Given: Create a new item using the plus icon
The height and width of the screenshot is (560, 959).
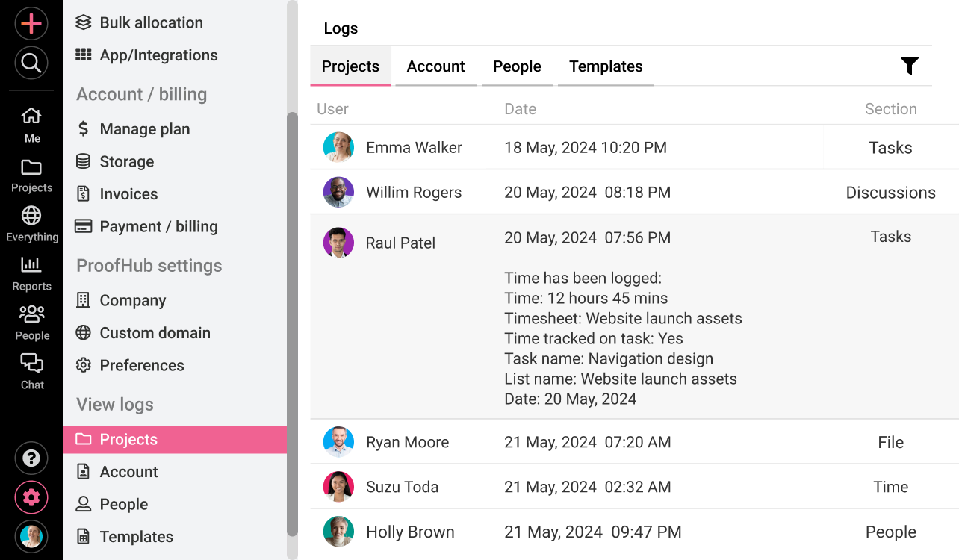Looking at the screenshot, I should (31, 24).
